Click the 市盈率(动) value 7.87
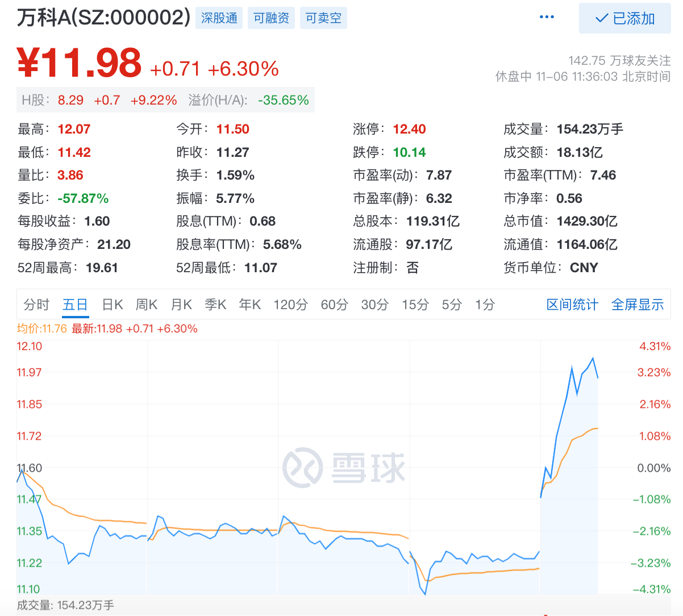The height and width of the screenshot is (616, 683). click(439, 175)
